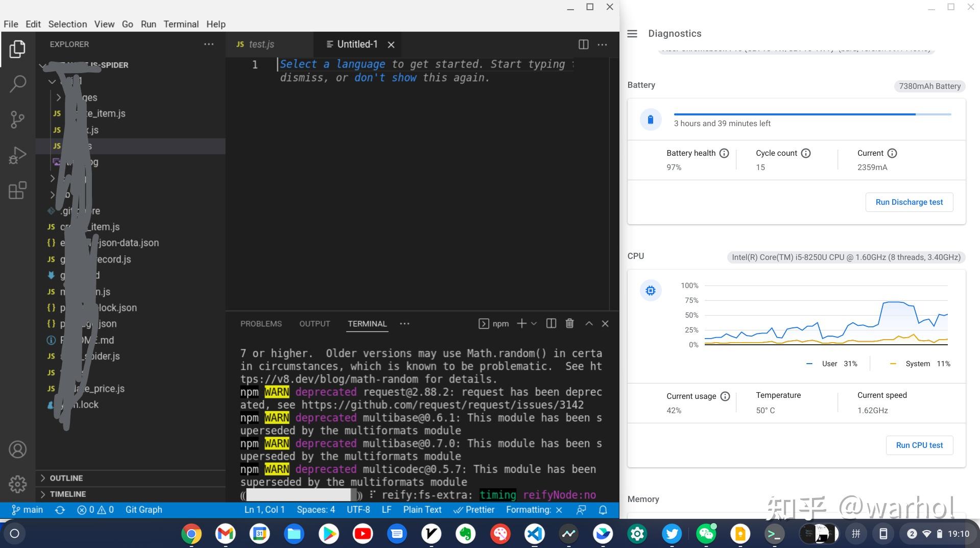Show Battery health info tooltip
Viewport: 980px width, 548px height.
tap(724, 153)
